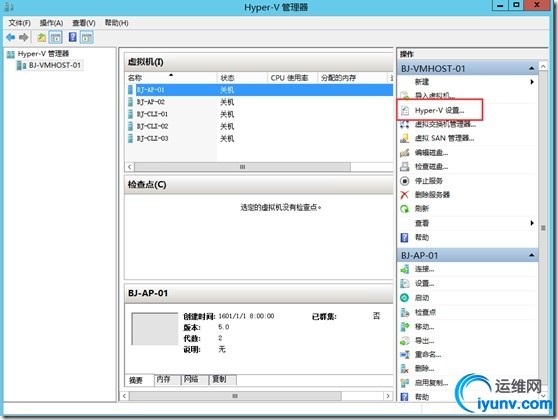
Task: Open the 查看(V) menu
Action: (84, 23)
